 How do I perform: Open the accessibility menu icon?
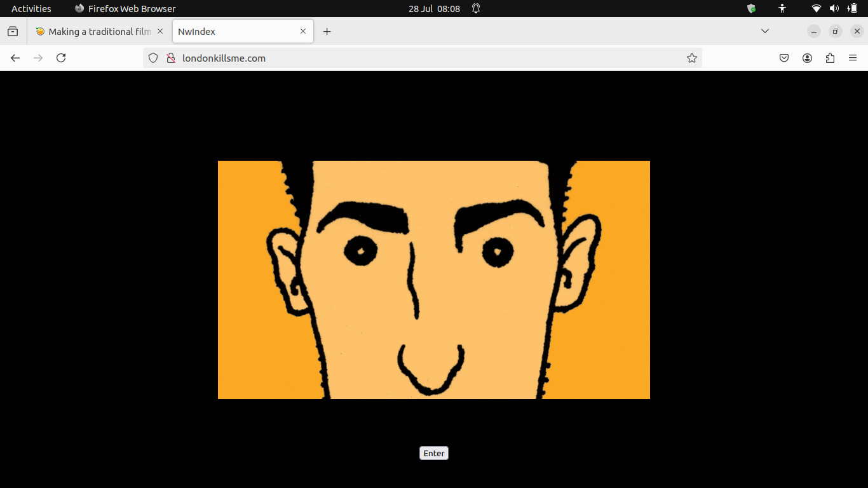782,8
